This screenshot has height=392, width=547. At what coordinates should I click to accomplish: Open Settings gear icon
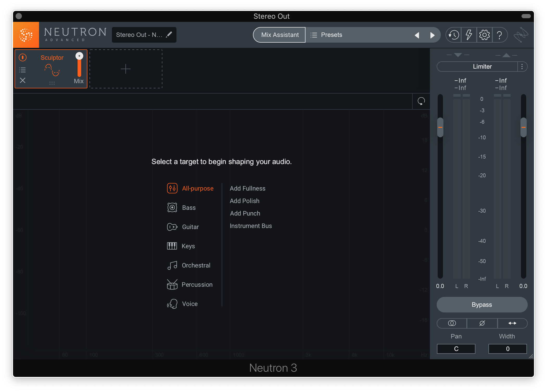pyautogui.click(x=484, y=35)
